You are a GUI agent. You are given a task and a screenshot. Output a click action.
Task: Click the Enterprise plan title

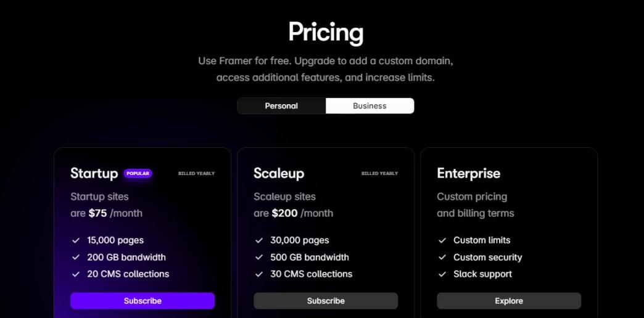(x=468, y=173)
